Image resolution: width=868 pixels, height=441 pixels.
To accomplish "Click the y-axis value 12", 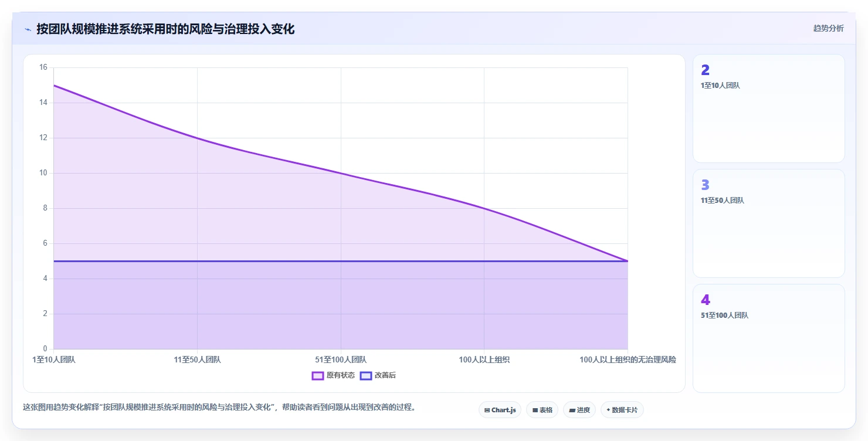I will click(x=43, y=138).
